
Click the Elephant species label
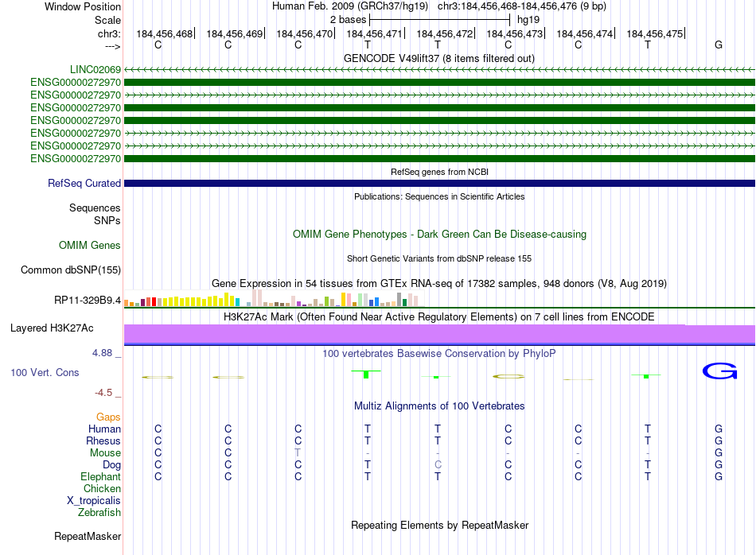point(100,476)
